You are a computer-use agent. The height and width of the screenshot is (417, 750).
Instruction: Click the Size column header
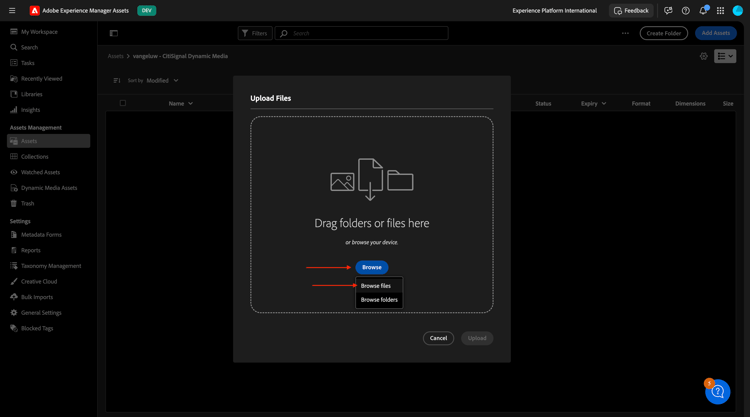point(728,103)
